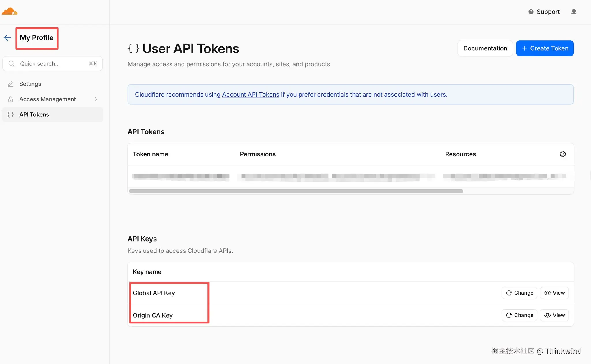Click the Permissions column header

pos(258,154)
